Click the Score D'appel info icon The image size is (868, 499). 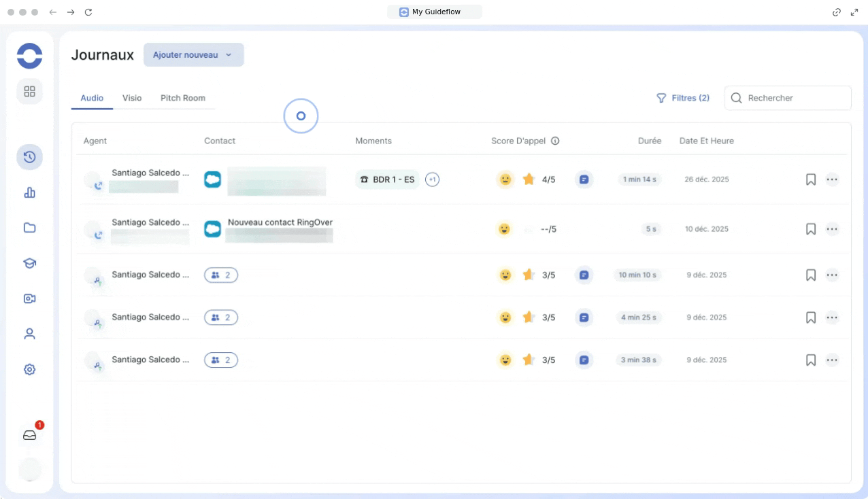click(555, 141)
